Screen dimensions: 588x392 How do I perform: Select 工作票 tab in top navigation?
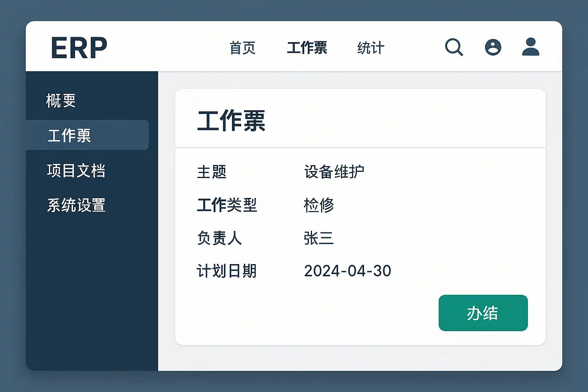point(307,48)
